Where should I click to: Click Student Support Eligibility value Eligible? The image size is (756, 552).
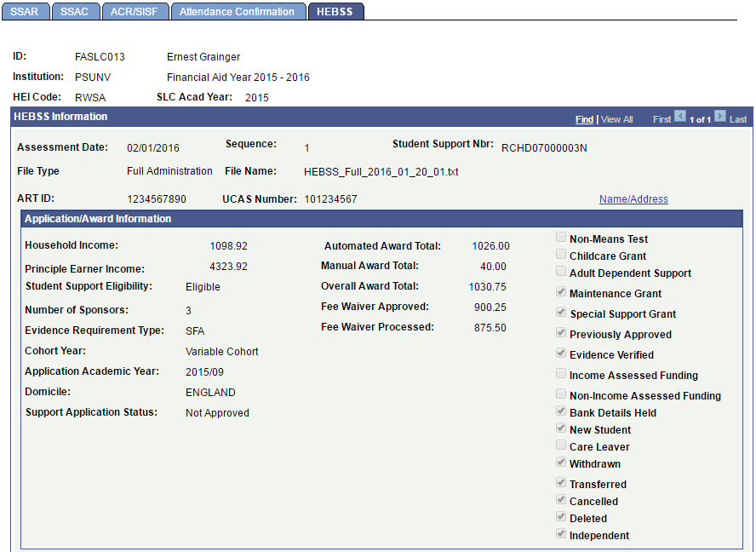[x=203, y=287]
